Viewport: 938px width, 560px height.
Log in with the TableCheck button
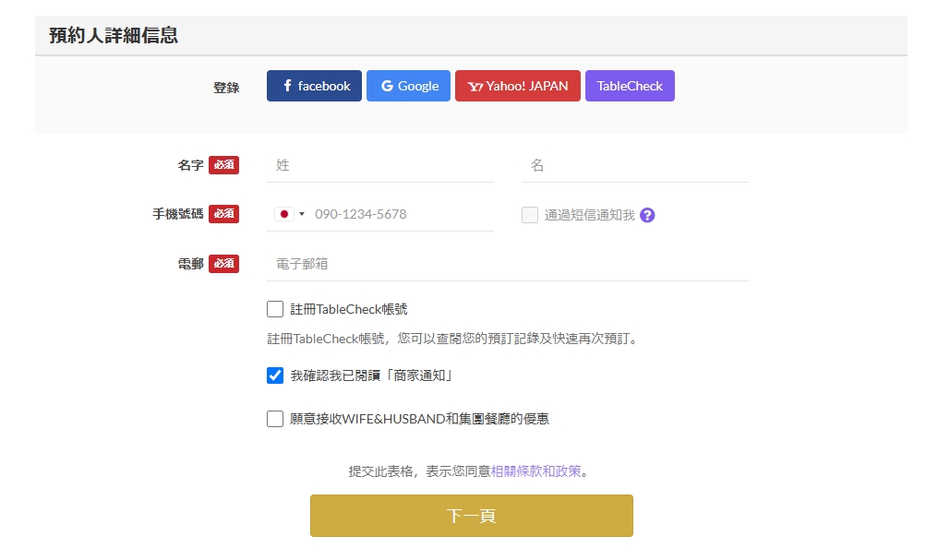(630, 86)
